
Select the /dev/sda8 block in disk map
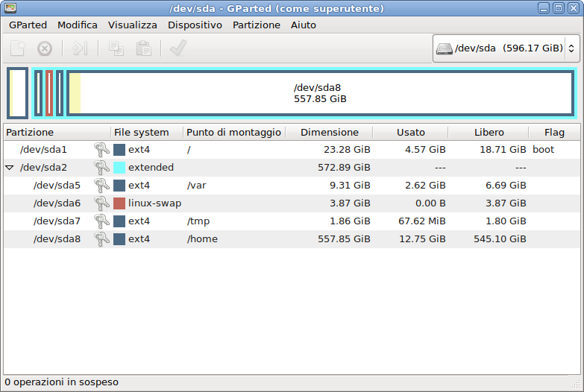coord(320,93)
